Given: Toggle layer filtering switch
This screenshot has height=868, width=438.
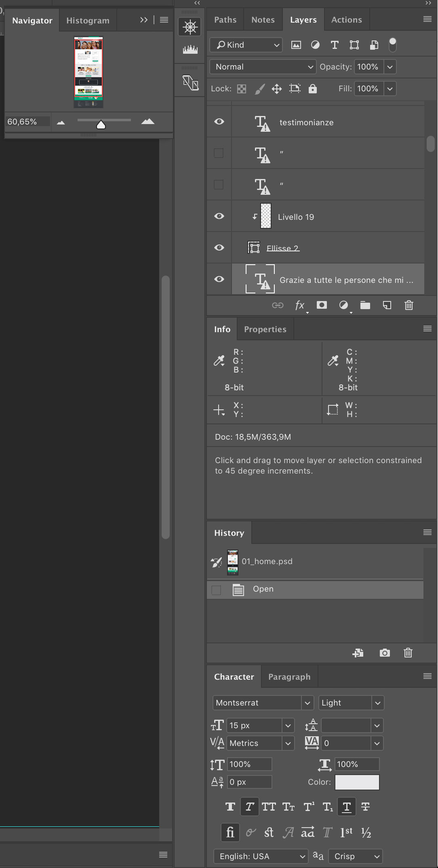Looking at the screenshot, I should [x=392, y=45].
